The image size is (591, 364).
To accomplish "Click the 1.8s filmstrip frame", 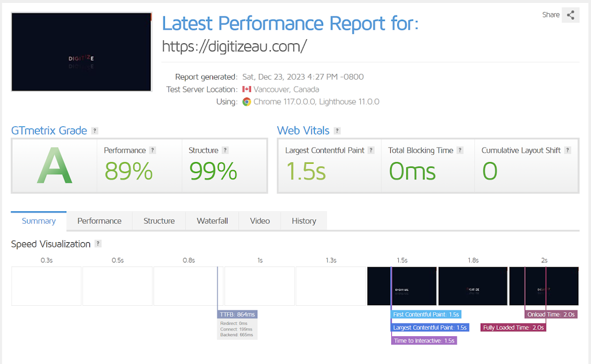I will click(x=473, y=286).
